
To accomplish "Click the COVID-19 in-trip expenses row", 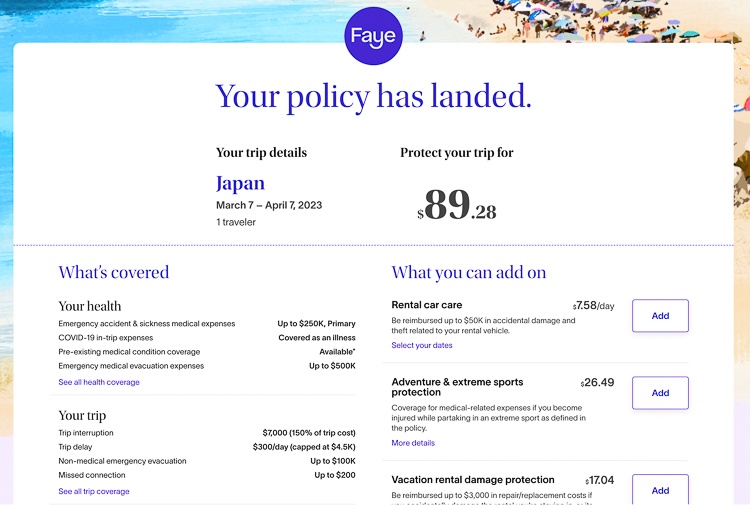I will tap(207, 338).
